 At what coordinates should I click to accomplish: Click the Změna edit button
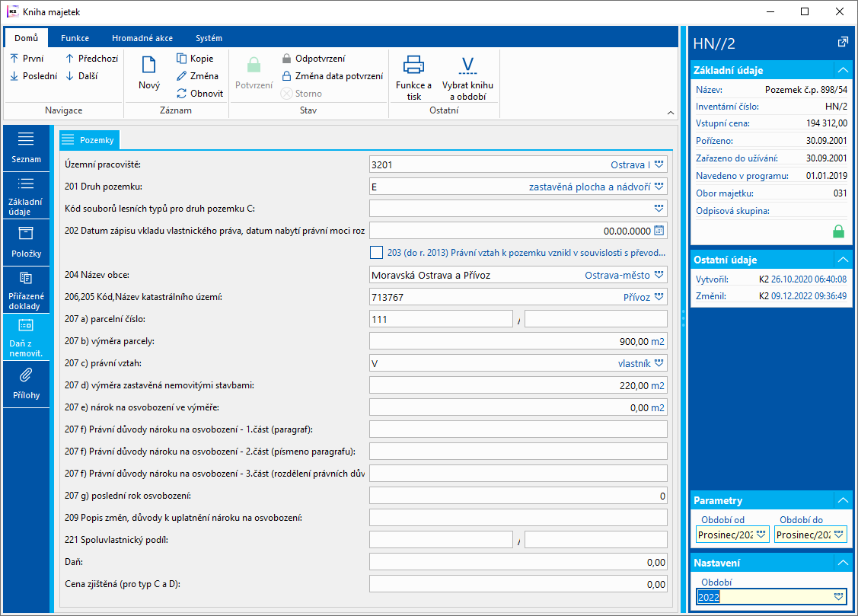click(x=197, y=76)
